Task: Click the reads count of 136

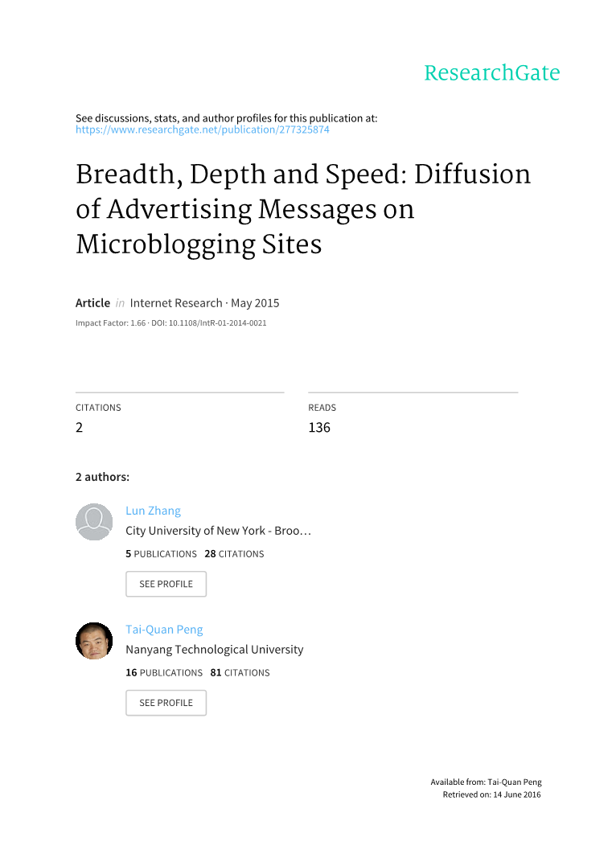Action: tap(319, 428)
